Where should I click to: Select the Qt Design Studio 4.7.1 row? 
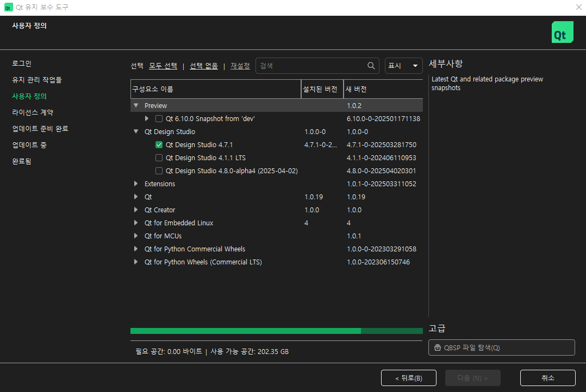[277, 145]
